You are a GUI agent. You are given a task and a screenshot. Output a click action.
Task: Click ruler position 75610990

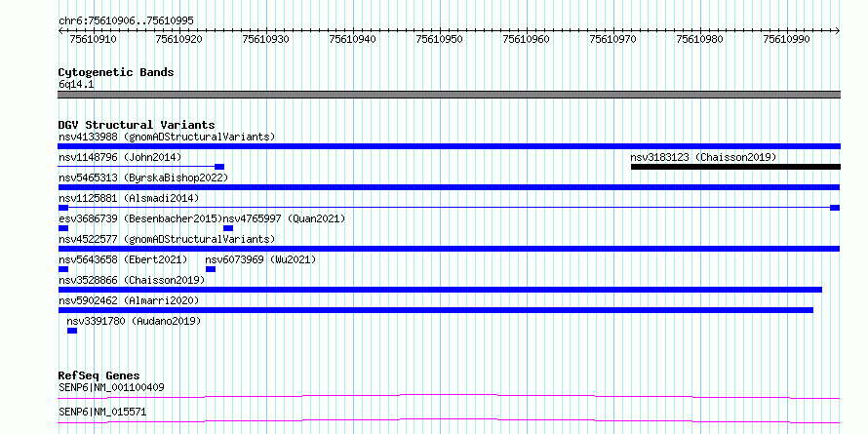coord(787,39)
